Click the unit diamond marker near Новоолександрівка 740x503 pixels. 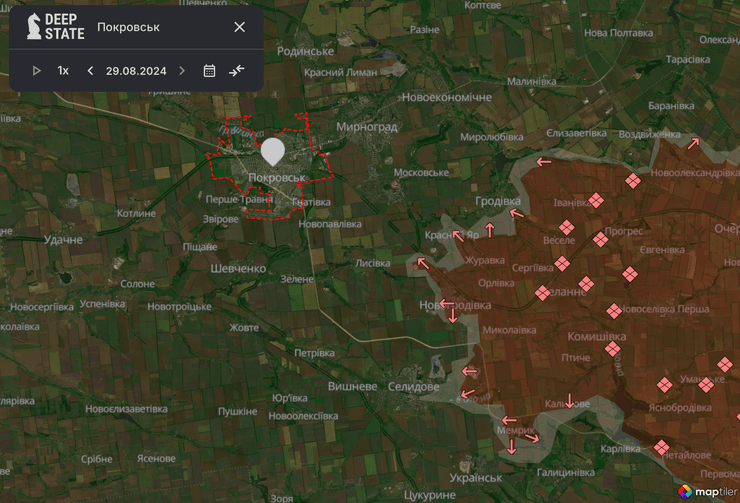[x=632, y=181]
